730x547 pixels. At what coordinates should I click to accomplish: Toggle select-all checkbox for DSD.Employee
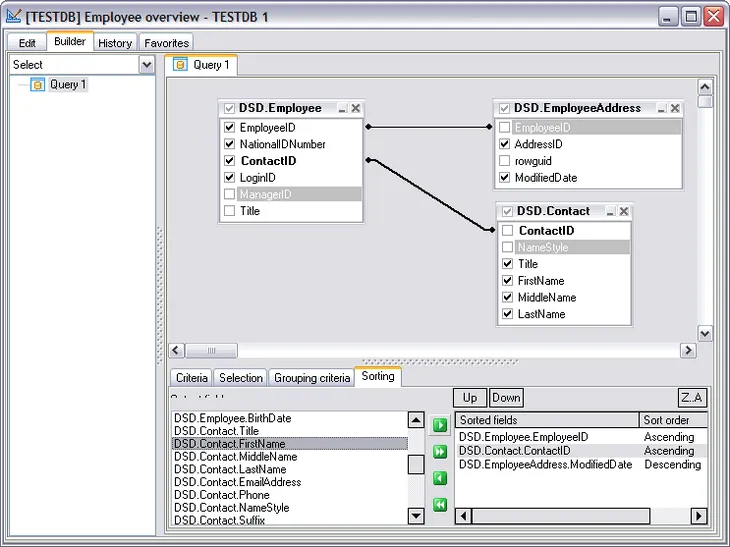229,108
